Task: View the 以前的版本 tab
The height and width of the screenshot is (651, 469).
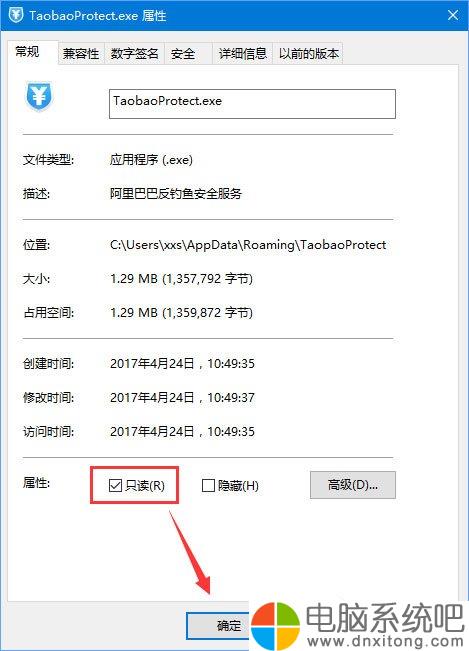Action: (x=308, y=54)
